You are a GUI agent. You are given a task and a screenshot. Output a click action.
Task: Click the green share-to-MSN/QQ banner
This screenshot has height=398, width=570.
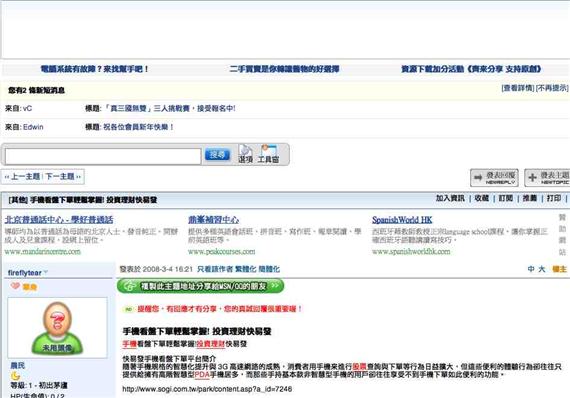point(200,286)
